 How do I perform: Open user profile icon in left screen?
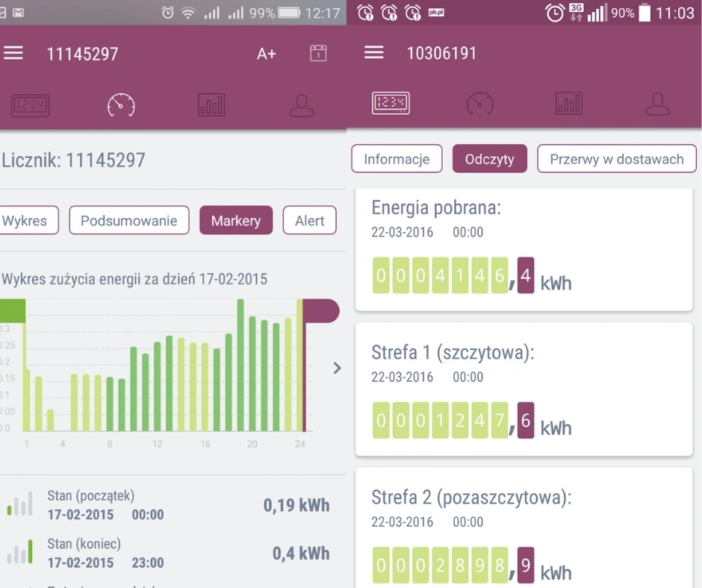(302, 105)
